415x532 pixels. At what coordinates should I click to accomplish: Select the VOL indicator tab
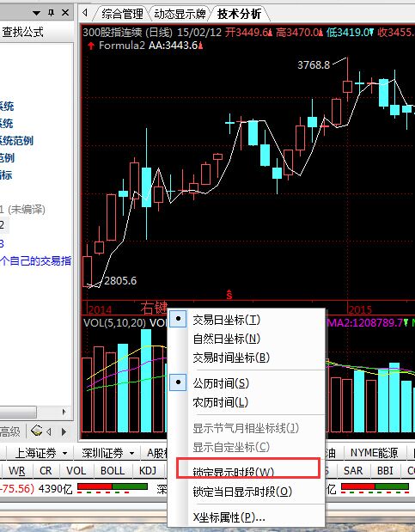pos(76,471)
